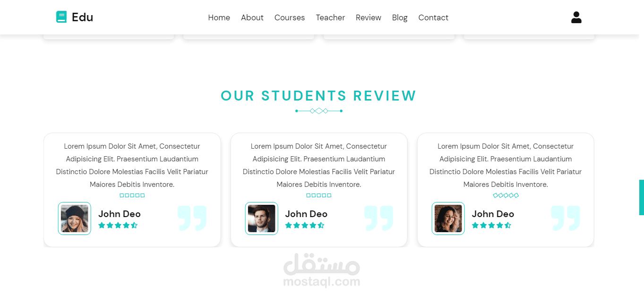The width and height of the screenshot is (644, 294).
Task: Click the star rating in third review card
Action: pos(491,226)
